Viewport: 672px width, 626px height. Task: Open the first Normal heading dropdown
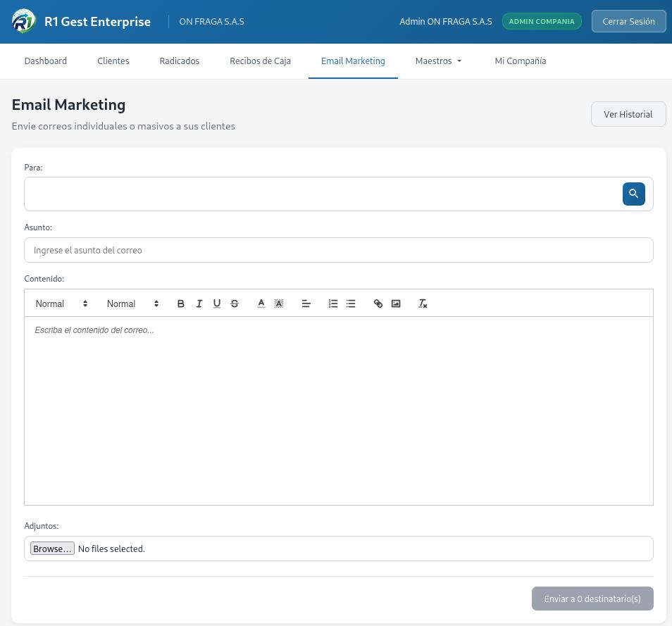pyautogui.click(x=61, y=303)
